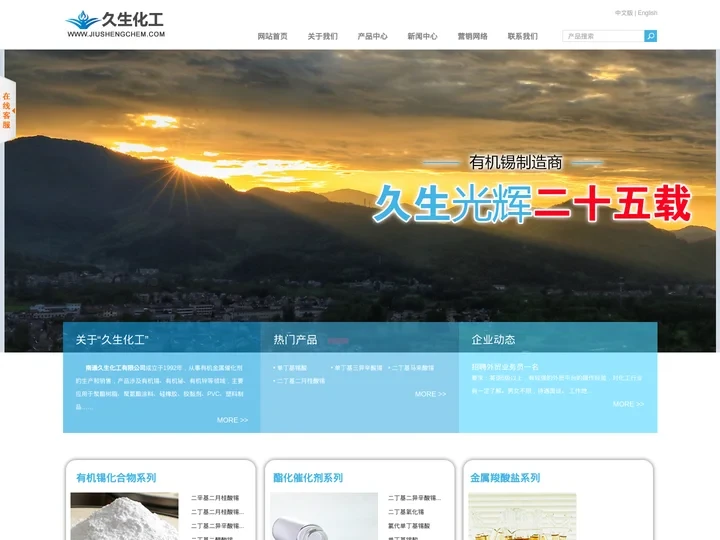Go to 网站首页 in the navigation
Viewport: 720px width, 540px height.
click(x=272, y=36)
